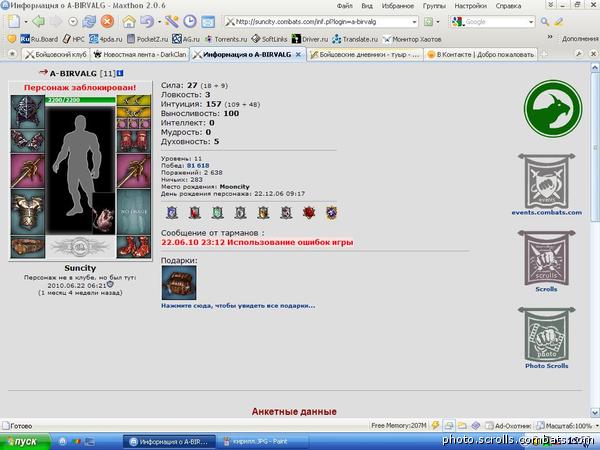
Task: Go back with green arrow button
Action: coord(39,21)
